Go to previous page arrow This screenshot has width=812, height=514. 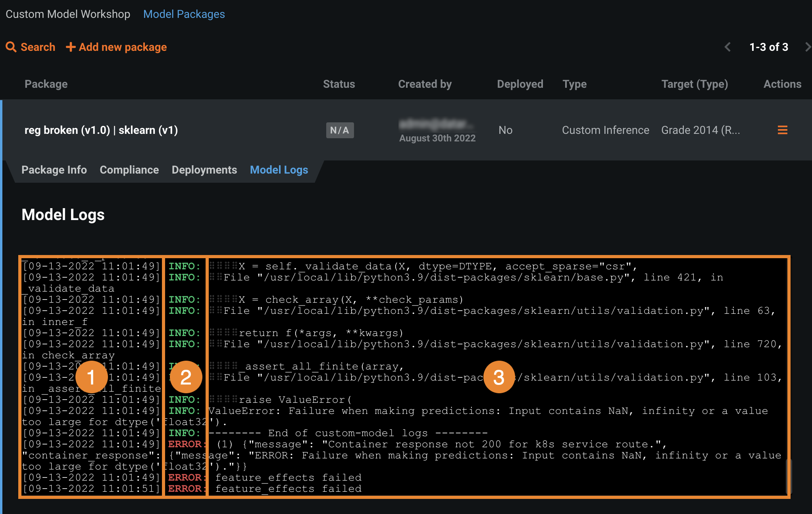(727, 47)
